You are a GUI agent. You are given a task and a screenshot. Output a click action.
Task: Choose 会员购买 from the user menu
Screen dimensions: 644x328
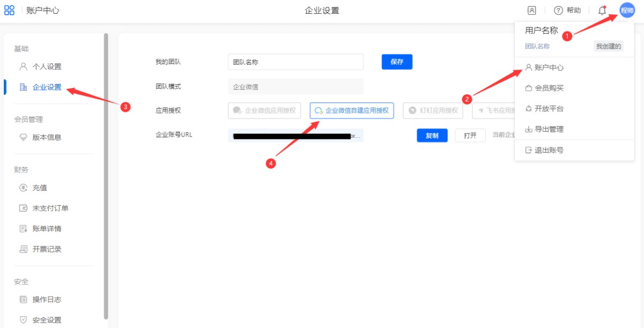point(549,88)
